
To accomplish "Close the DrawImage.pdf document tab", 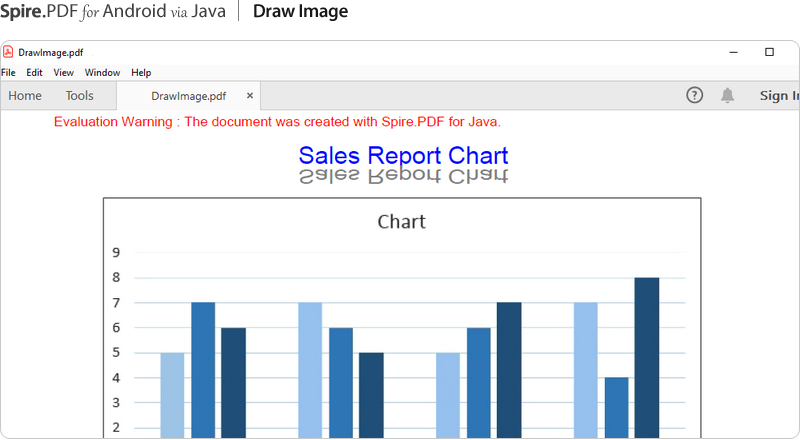I will pos(250,96).
